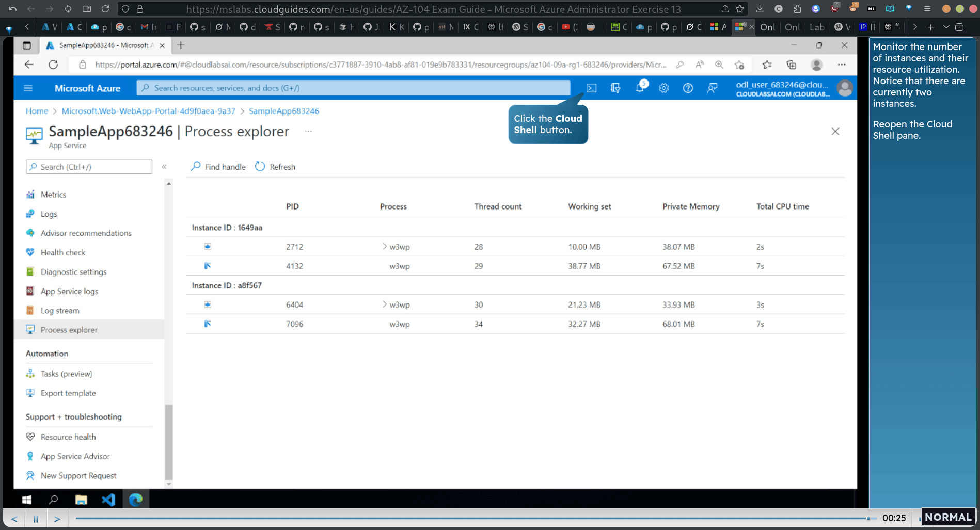Screen dimensions: 980x530
Task: Refresh the Process explorer list
Action: 276,167
